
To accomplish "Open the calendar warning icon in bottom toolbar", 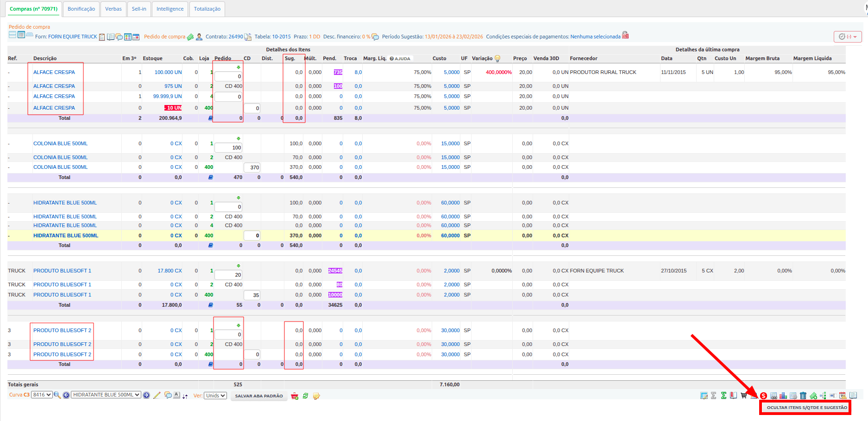I will click(x=843, y=396).
